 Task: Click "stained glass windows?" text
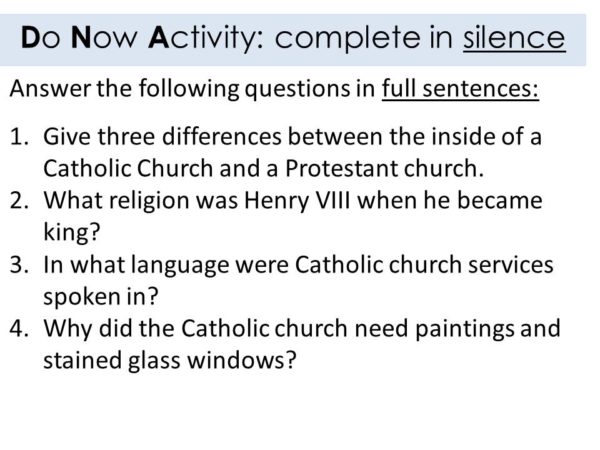point(170,361)
